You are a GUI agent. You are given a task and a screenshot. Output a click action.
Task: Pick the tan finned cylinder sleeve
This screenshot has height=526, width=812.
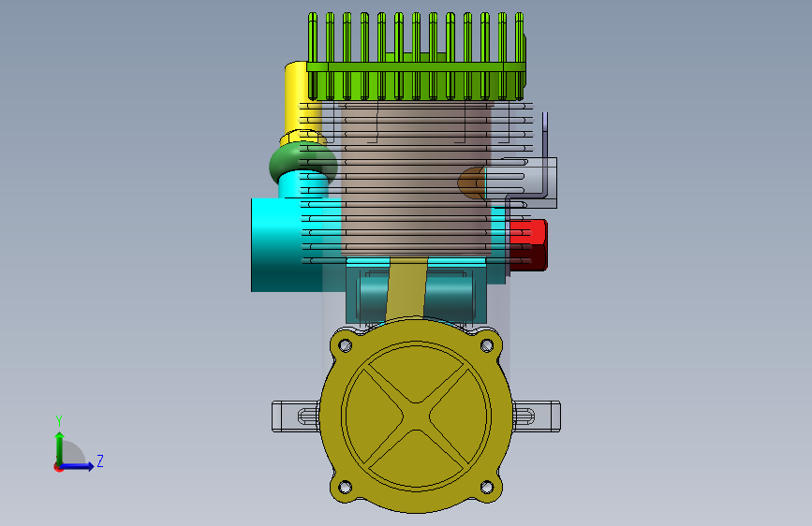[x=416, y=179]
